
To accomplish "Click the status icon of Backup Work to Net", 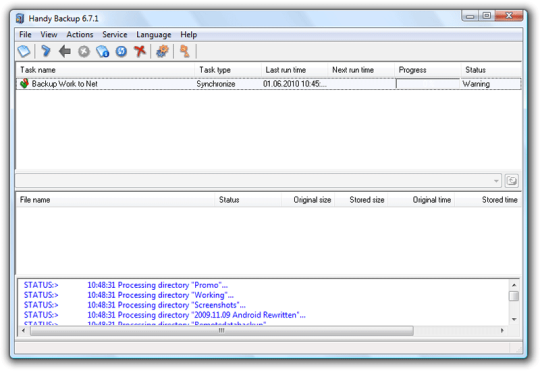I will pos(24,83).
